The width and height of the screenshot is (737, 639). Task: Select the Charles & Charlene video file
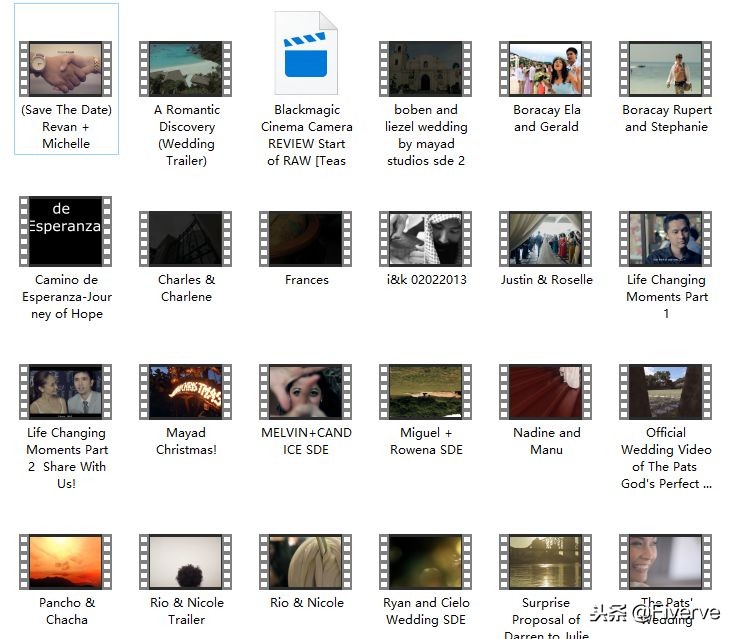point(186,239)
